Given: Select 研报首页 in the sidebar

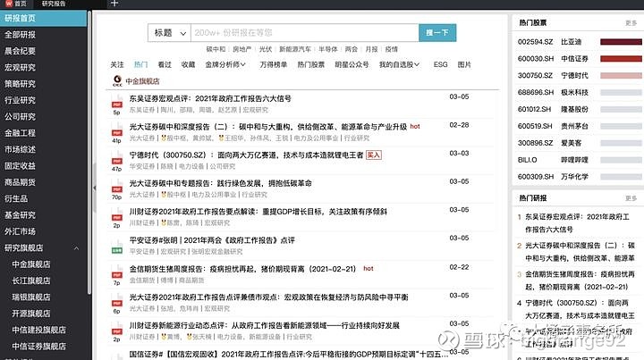Looking at the screenshot, I should click(x=43, y=18).
